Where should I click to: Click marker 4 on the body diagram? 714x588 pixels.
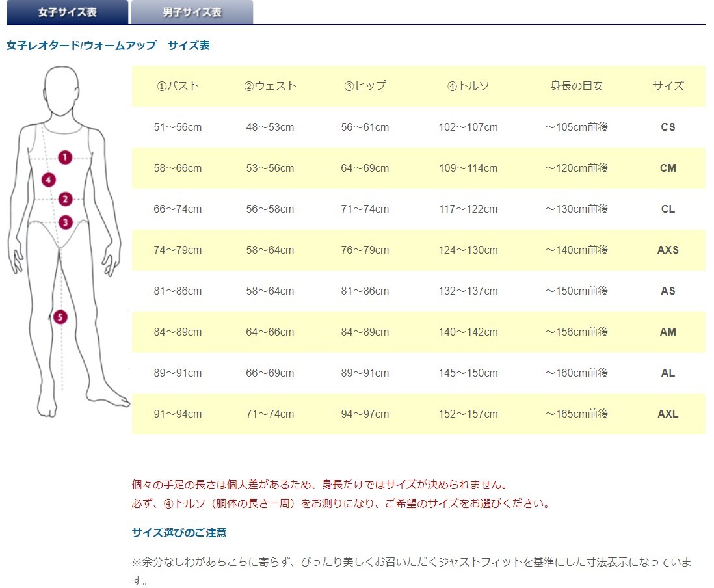(49, 180)
